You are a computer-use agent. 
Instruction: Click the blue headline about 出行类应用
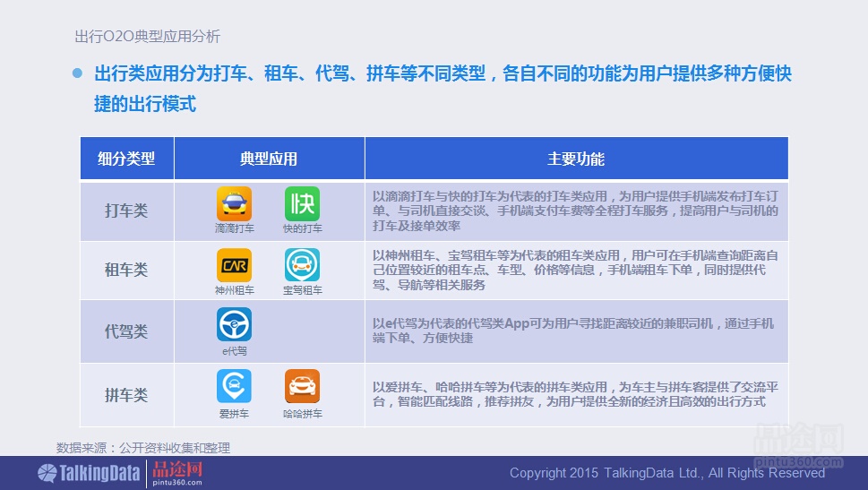[443, 88]
